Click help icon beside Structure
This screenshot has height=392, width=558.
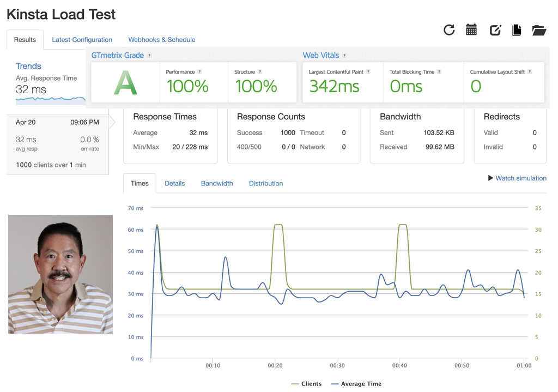pyautogui.click(x=260, y=71)
